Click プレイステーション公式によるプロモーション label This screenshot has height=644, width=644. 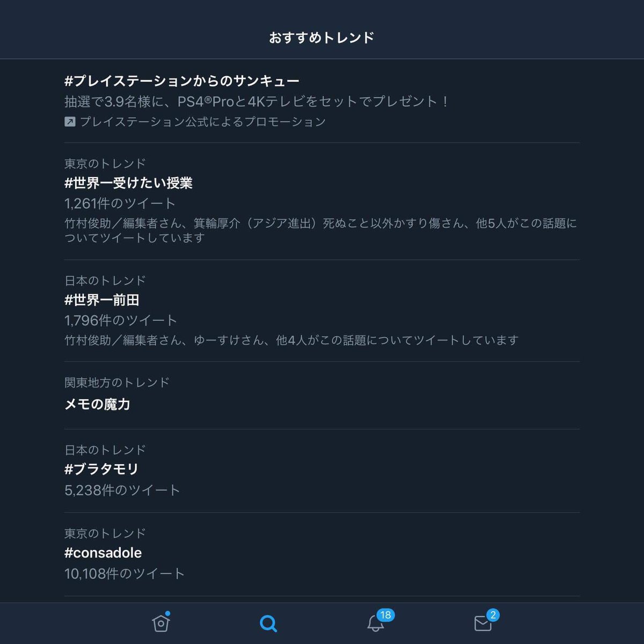(x=203, y=122)
